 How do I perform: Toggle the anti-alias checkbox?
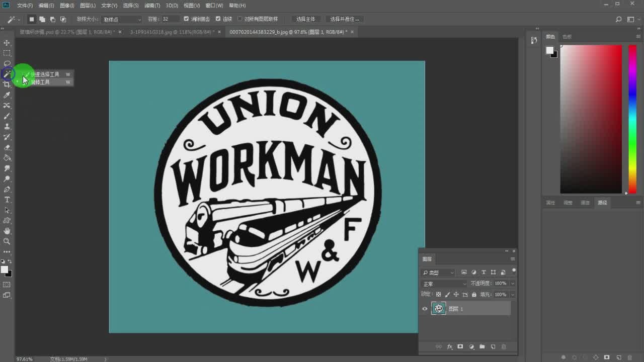[x=186, y=19]
